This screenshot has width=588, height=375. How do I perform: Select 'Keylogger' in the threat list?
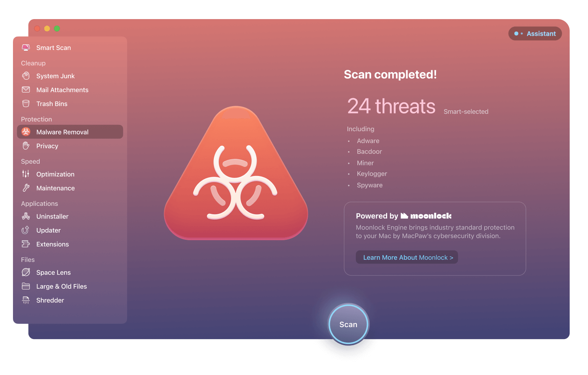[x=372, y=174]
